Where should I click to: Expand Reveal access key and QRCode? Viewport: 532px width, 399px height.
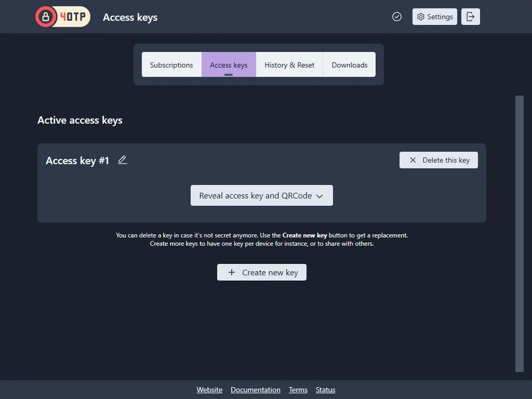261,195
